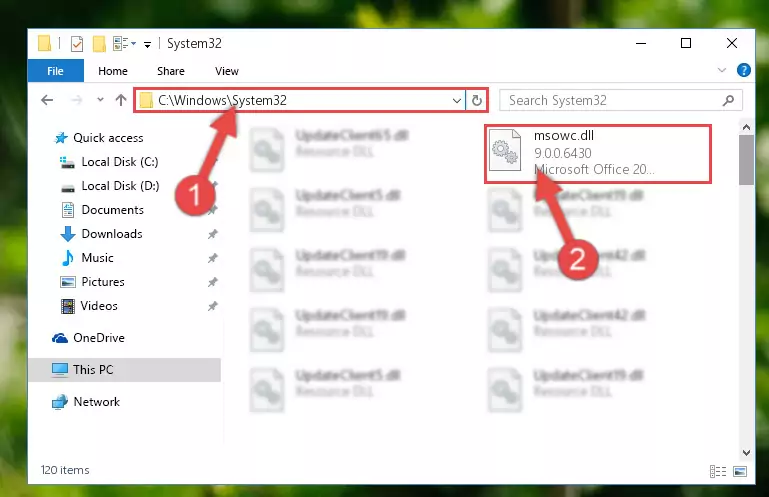Switch to the Home ribbon tab
The height and width of the screenshot is (497, 769).
point(113,71)
